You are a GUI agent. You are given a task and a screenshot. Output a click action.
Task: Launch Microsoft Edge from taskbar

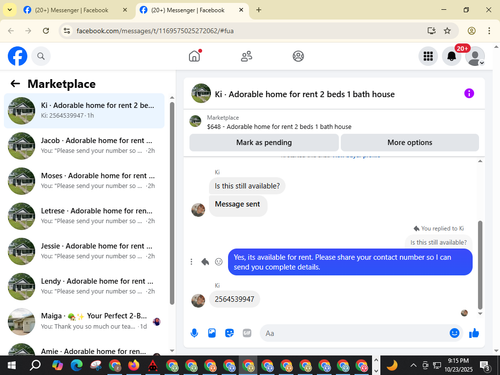coord(76,366)
